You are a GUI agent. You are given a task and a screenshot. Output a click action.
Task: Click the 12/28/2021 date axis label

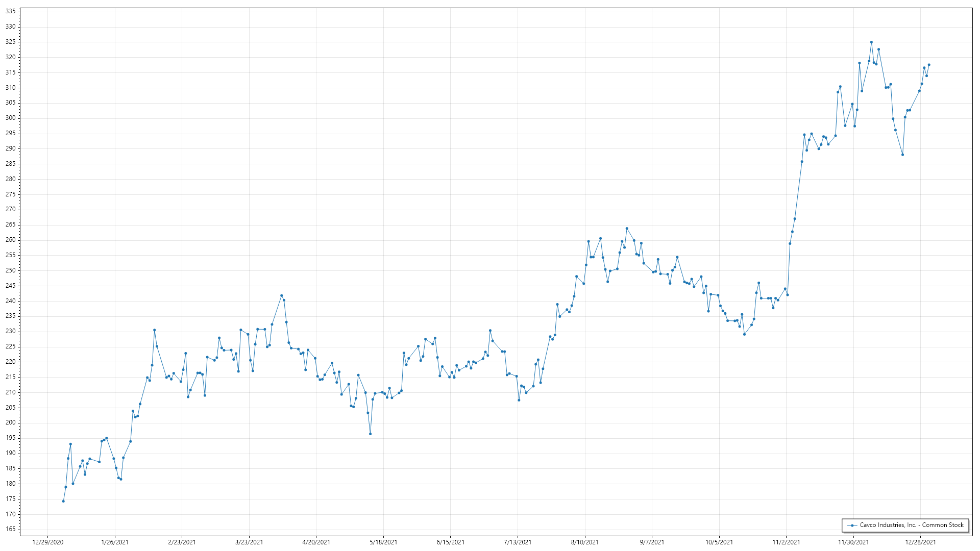pyautogui.click(x=920, y=542)
